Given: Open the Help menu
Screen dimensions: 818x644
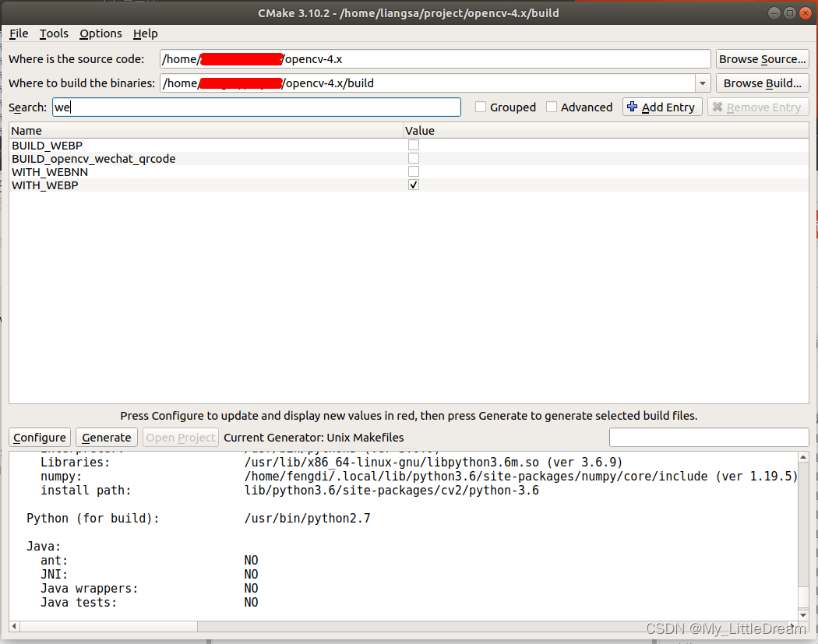Looking at the screenshot, I should (145, 33).
